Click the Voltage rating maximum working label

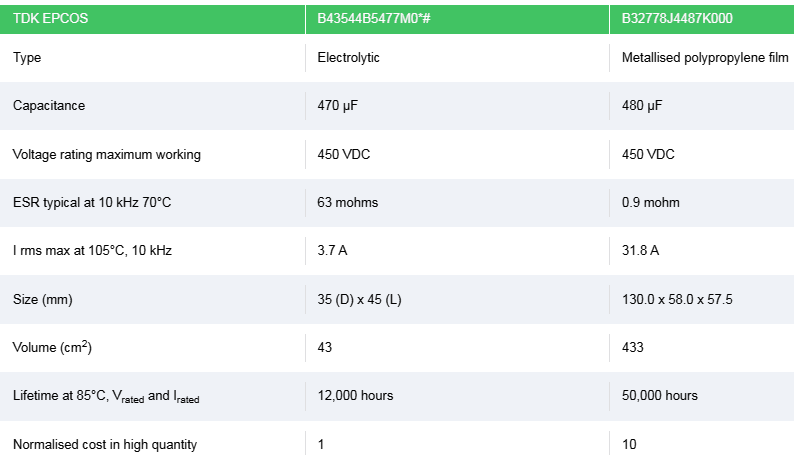point(107,154)
